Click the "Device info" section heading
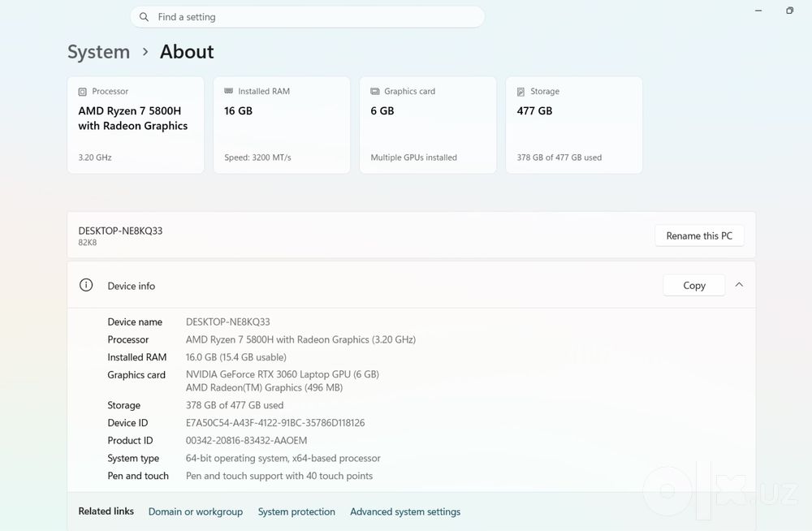 coord(131,286)
